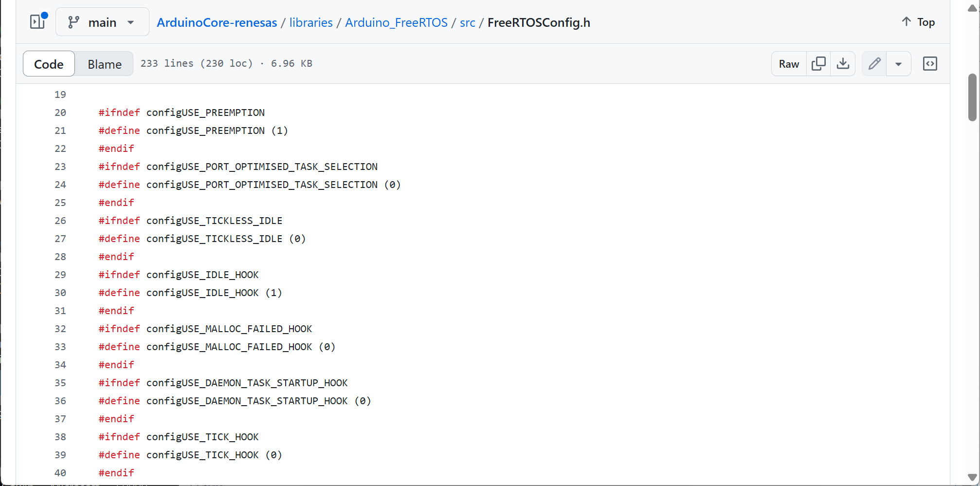Expand the file tree side panel
Image resolution: width=980 pixels, height=486 pixels.
[x=37, y=22]
